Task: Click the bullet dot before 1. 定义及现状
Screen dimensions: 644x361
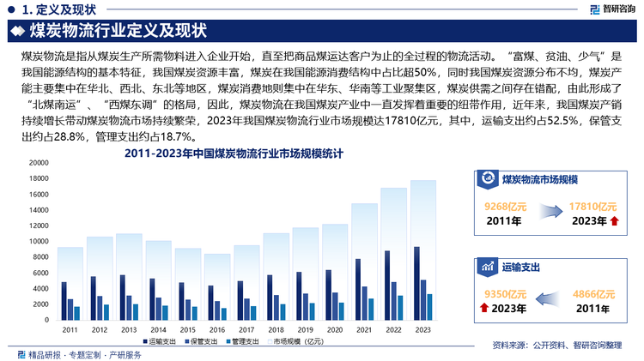Action: click(x=11, y=9)
